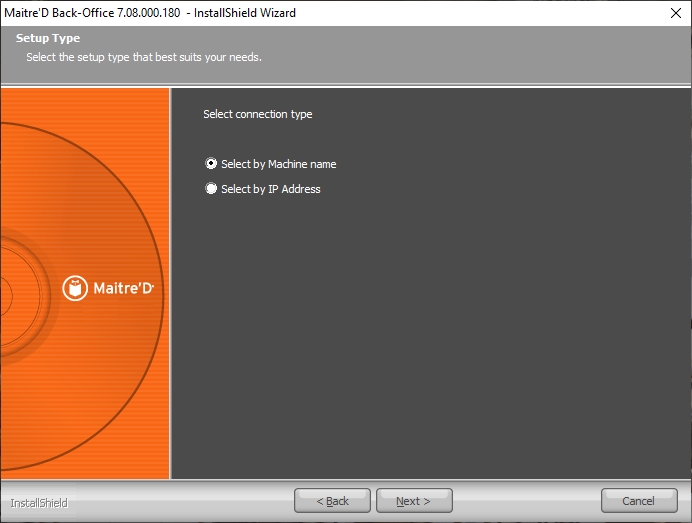Click the setup type instruction text in the header

click(143, 58)
